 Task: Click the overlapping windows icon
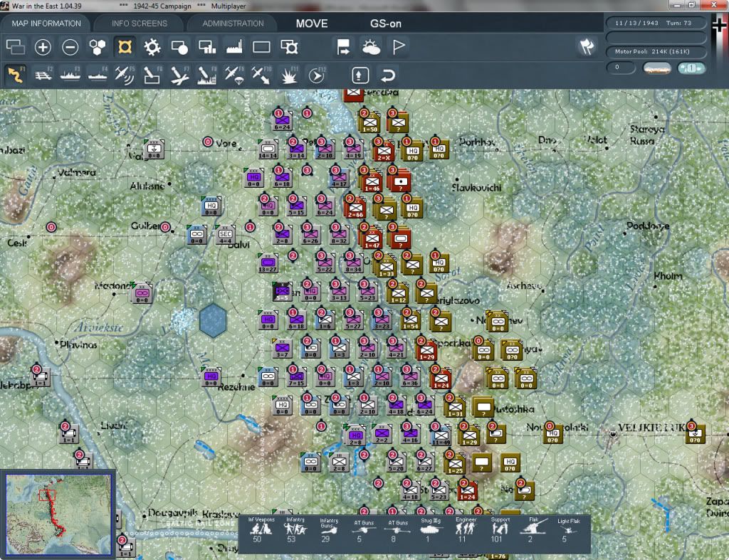pyautogui.click(x=16, y=47)
